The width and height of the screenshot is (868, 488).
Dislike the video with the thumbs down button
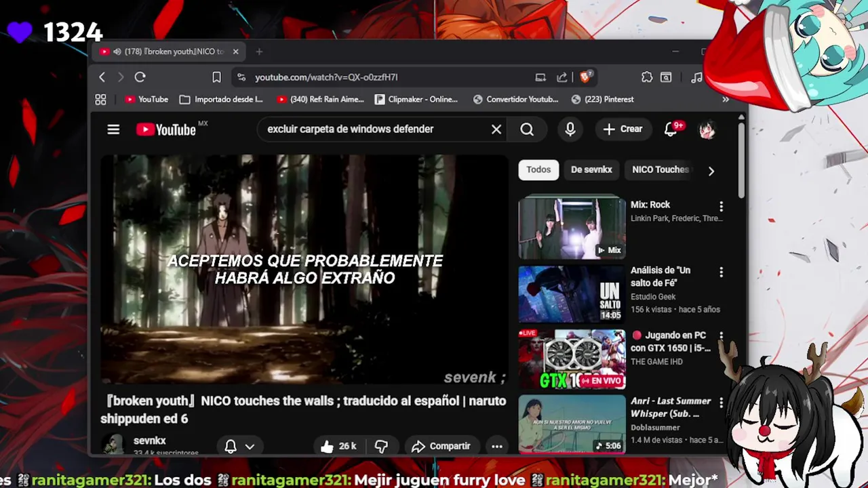click(x=382, y=446)
